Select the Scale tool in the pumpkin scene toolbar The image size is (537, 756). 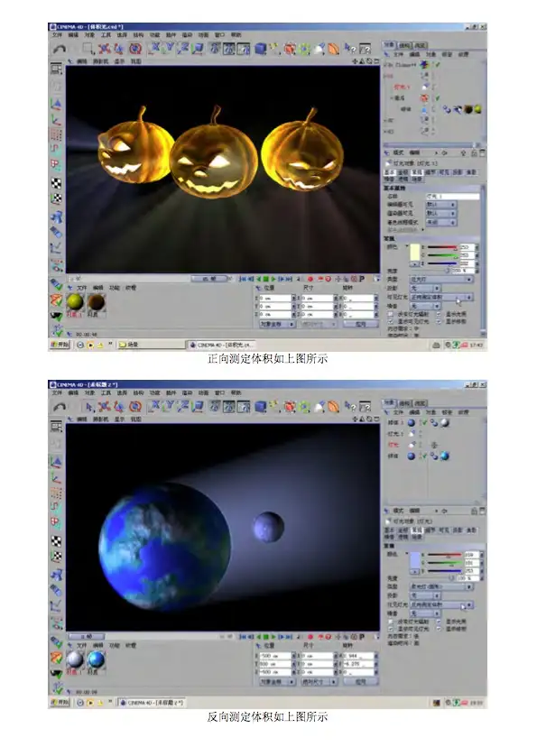(119, 48)
